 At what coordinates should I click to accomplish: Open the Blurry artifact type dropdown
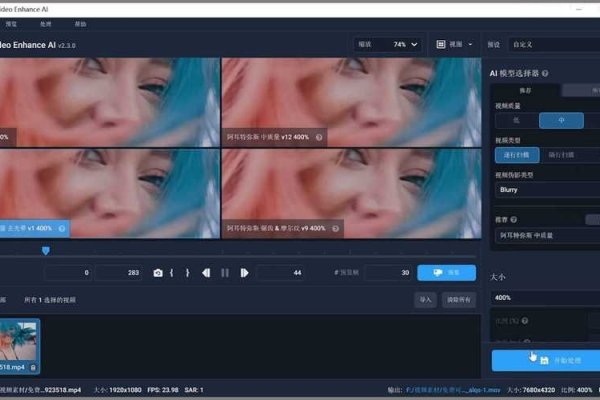click(x=547, y=190)
